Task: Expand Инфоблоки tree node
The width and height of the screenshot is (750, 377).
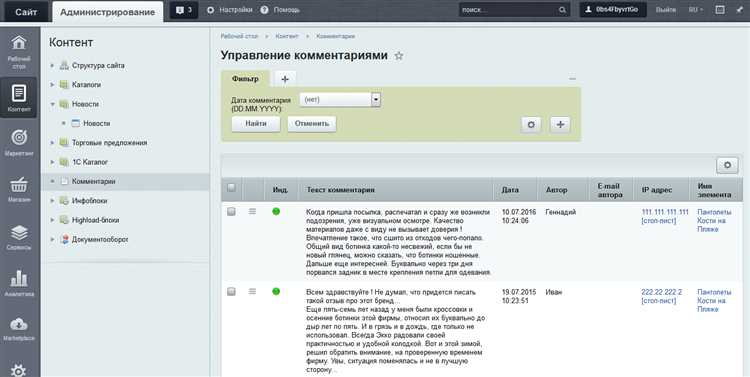Action: (x=53, y=201)
